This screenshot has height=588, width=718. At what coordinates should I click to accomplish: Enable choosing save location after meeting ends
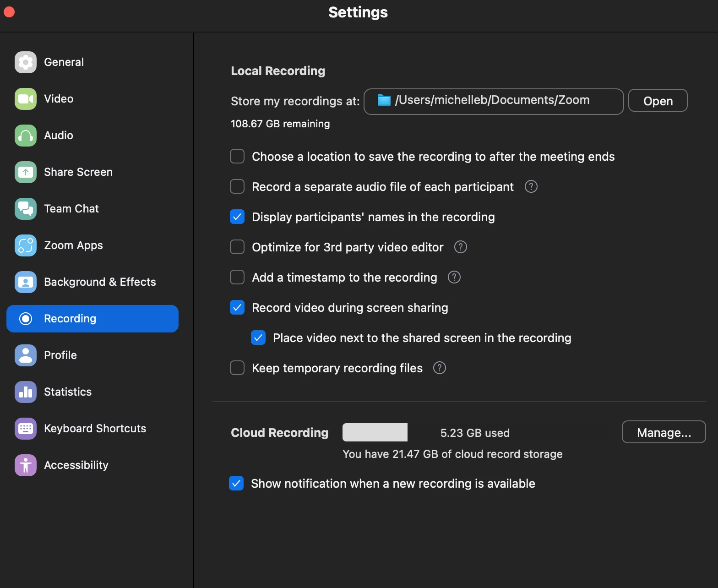(x=237, y=157)
